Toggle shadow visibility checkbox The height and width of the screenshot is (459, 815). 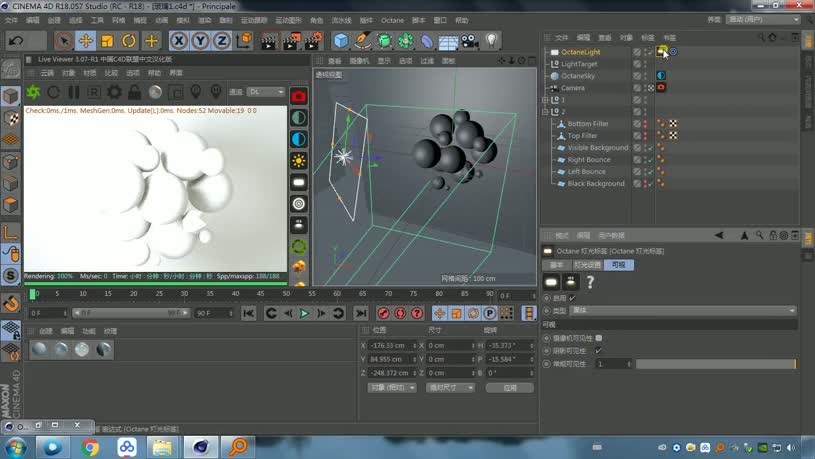(x=599, y=351)
